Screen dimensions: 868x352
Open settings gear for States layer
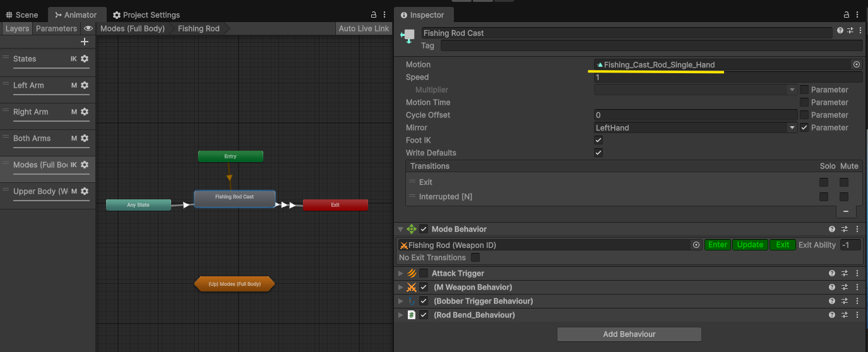click(85, 59)
